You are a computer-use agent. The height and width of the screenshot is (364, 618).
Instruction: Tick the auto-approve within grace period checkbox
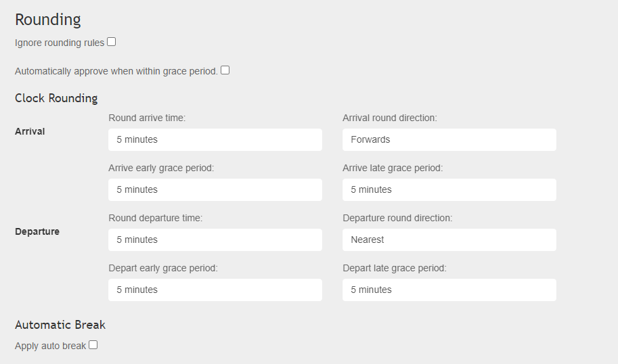click(225, 70)
